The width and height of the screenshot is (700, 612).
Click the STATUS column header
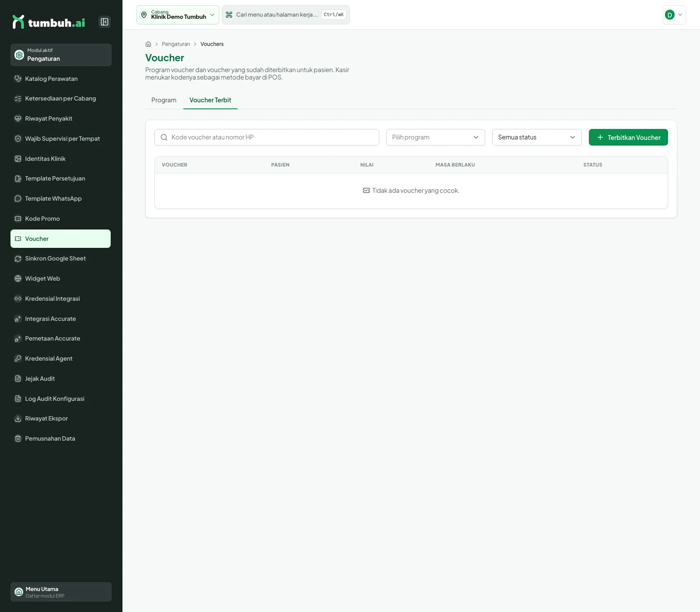(x=593, y=165)
